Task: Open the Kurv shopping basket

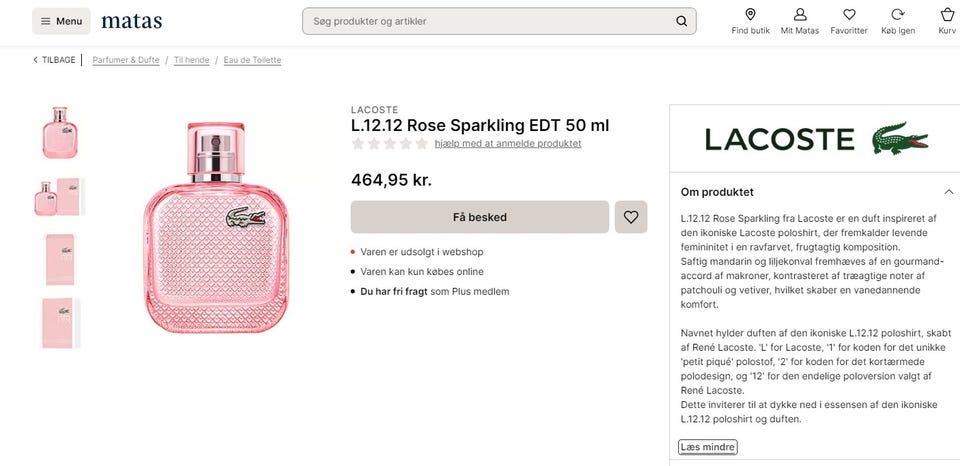Action: click(x=947, y=21)
